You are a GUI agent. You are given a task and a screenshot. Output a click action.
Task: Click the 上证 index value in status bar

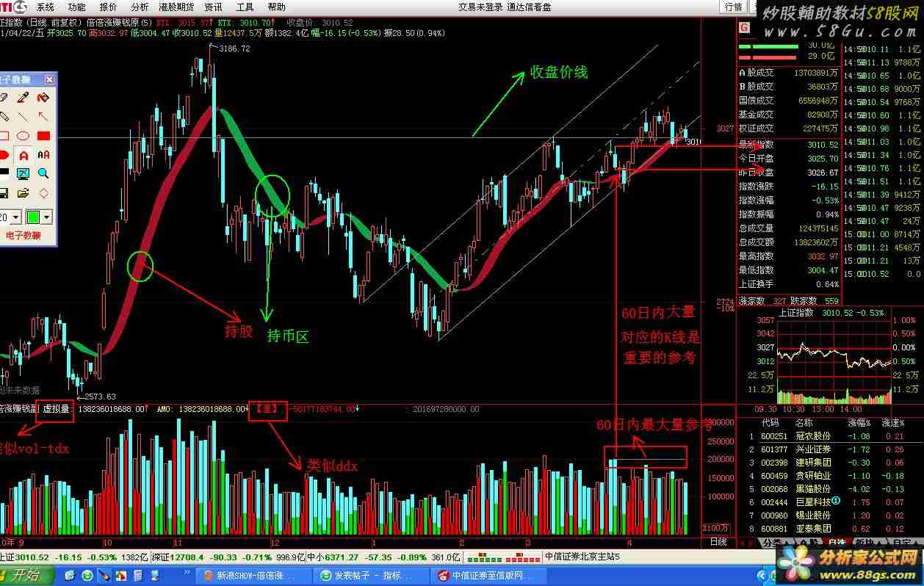click(32, 557)
